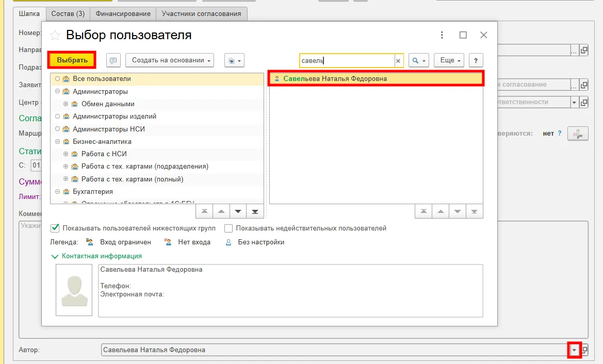Select the Администраторы изделий group
The width and height of the screenshot is (603, 364).
point(157,117)
